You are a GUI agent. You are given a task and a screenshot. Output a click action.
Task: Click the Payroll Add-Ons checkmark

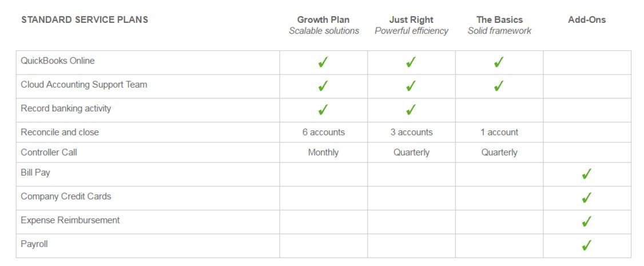pos(587,245)
